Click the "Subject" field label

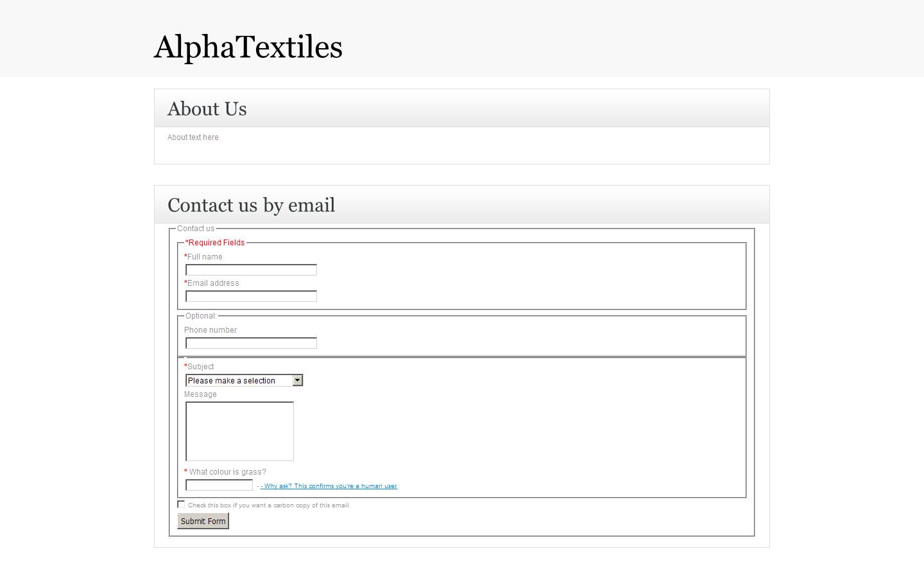(x=201, y=366)
